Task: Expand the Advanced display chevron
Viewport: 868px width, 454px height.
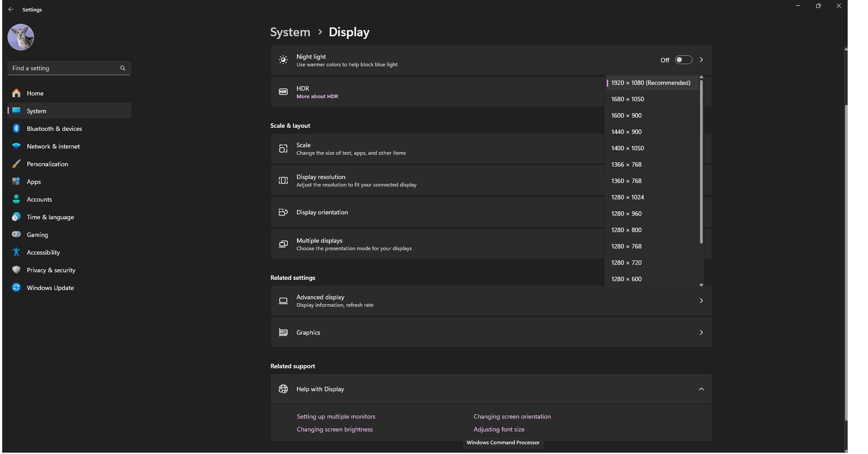Action: 701,301
